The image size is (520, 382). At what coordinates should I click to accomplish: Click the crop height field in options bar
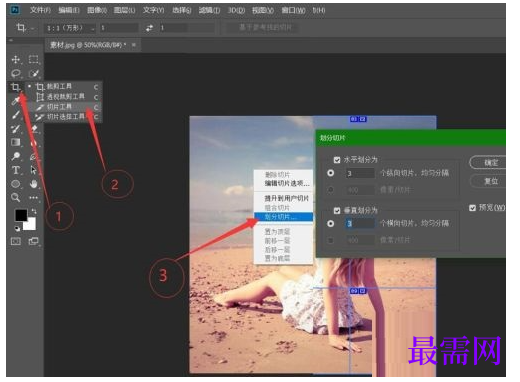(x=187, y=28)
